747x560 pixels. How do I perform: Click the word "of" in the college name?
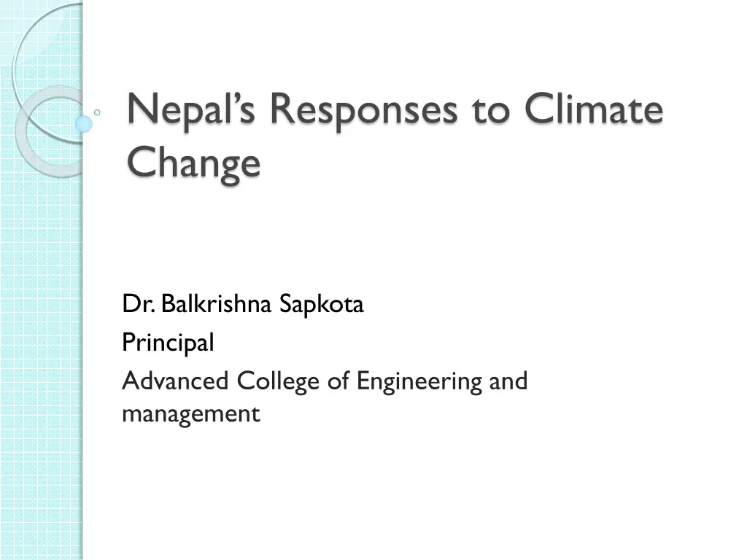[338, 381]
